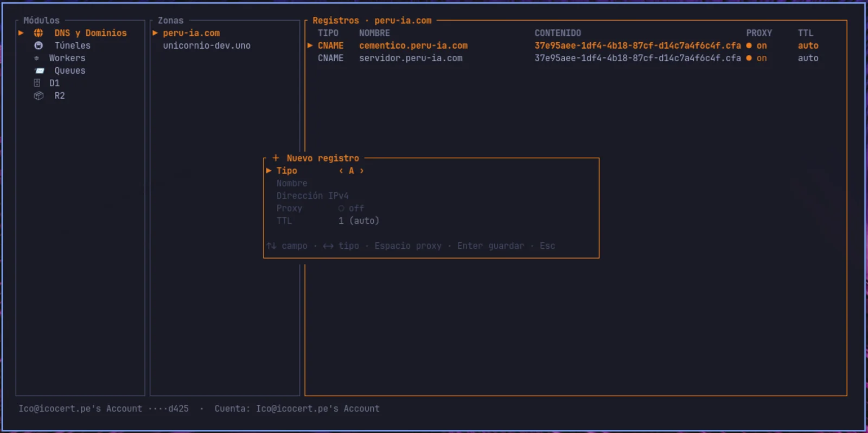The height and width of the screenshot is (433, 868).
Task: Toggle proxy dot for servidor.peru-ia.com record
Action: tap(749, 58)
